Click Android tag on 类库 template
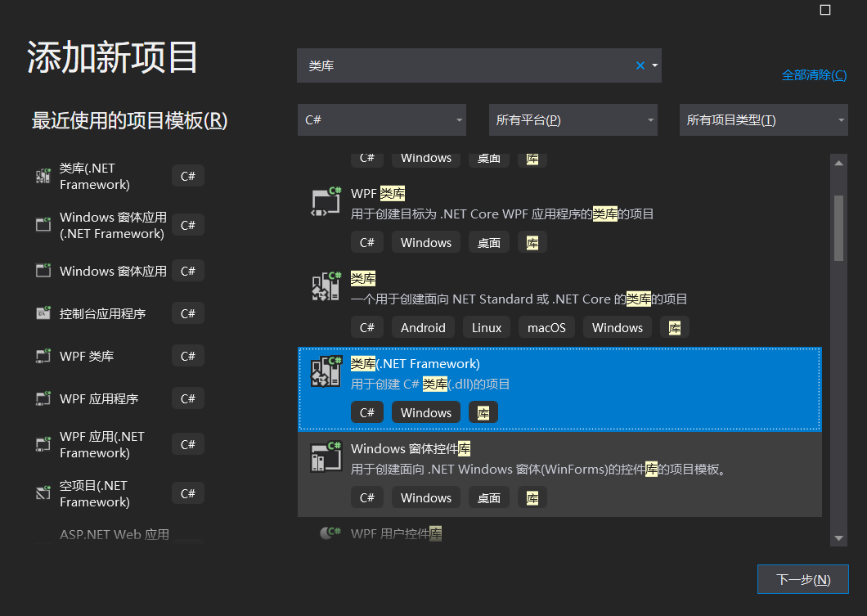 tap(423, 327)
